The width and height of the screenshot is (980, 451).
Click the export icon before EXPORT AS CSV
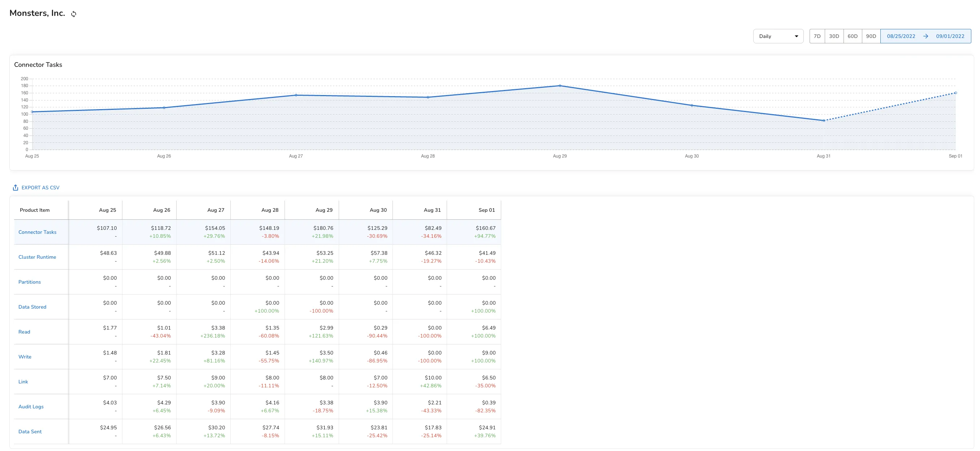point(16,188)
